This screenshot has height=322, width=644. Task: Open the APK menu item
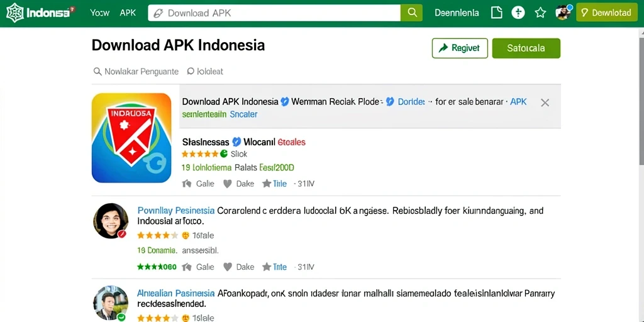(x=128, y=13)
